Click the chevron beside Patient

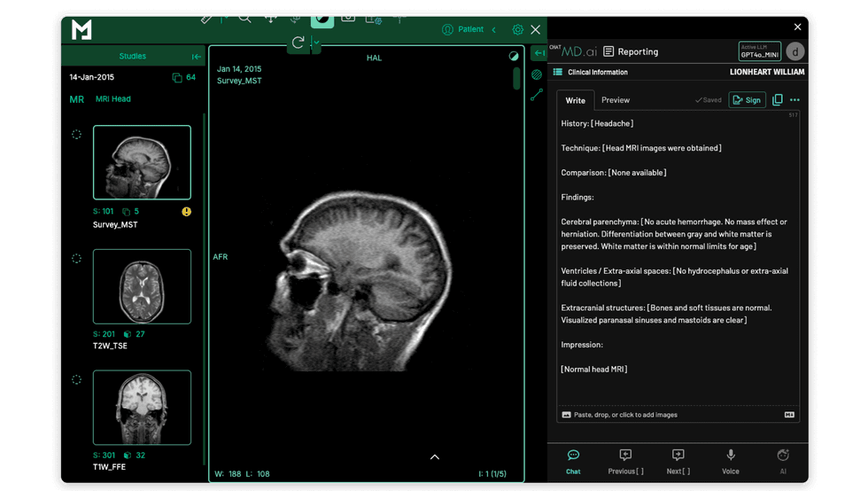[x=494, y=29]
